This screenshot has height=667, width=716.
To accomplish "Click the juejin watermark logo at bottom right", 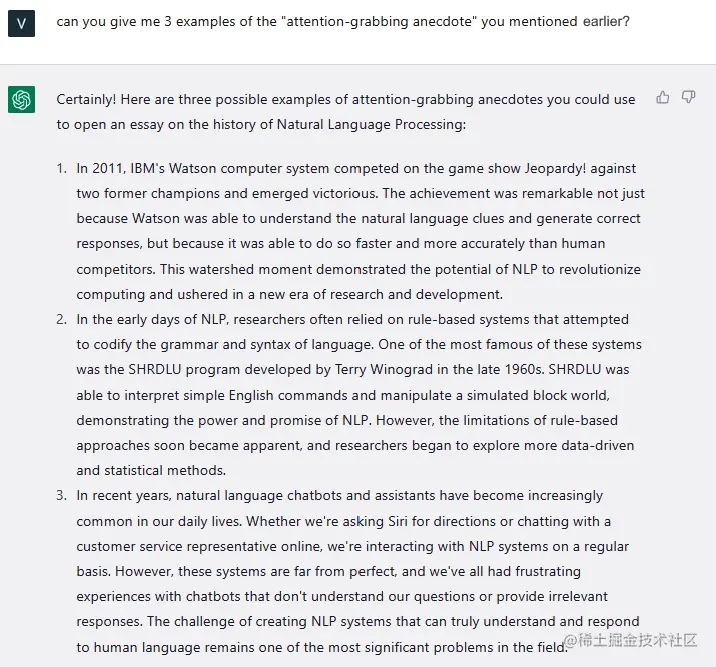I will [571, 641].
